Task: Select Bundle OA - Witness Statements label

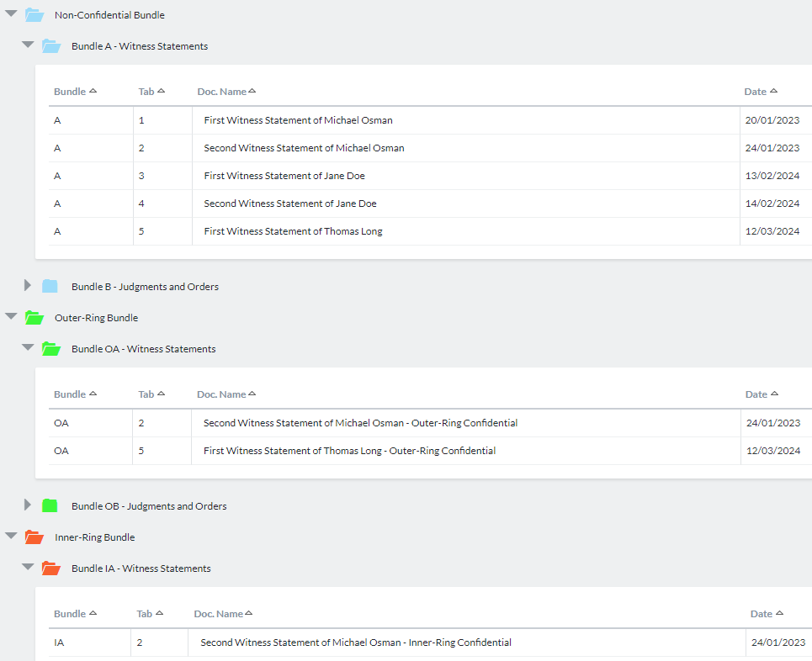Action: [x=143, y=349]
